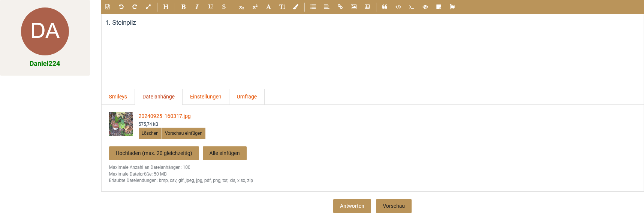Open the font size dropdown
Viewport: 644px width, 213px height.
click(282, 7)
